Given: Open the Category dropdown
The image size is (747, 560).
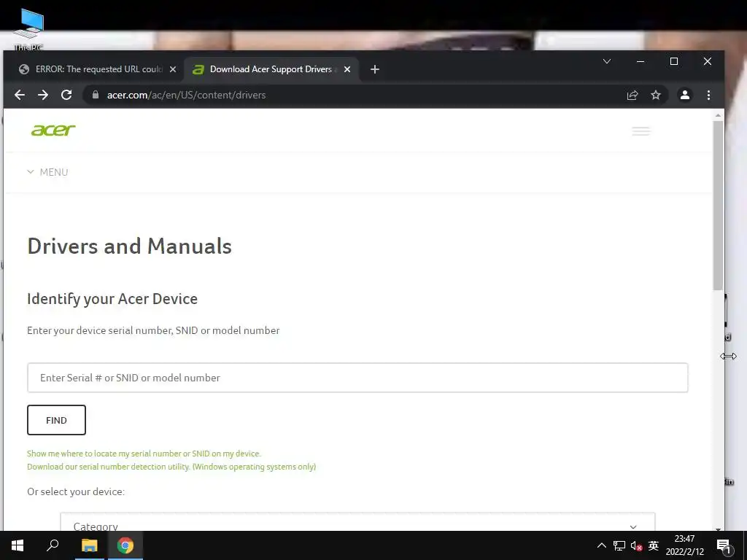Looking at the screenshot, I should coord(357,523).
